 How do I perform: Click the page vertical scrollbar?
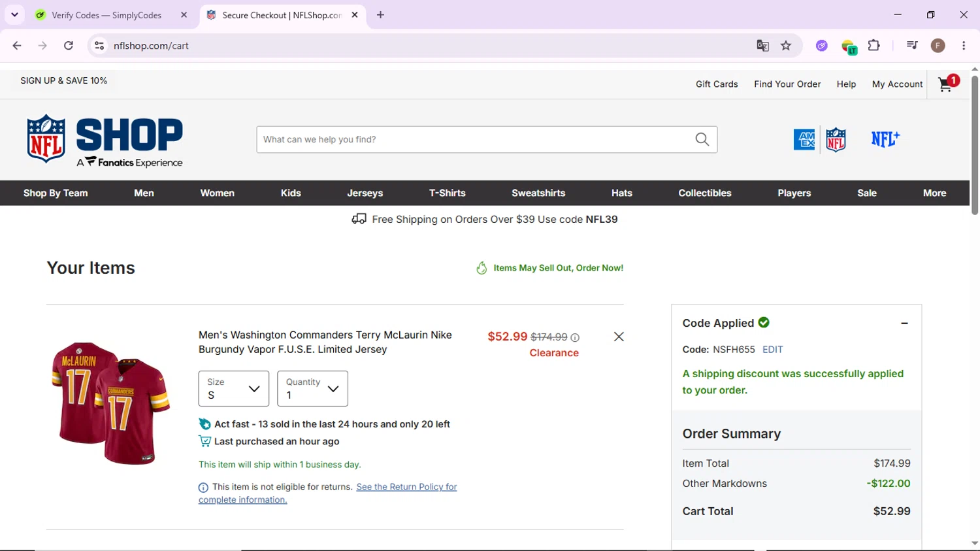click(975, 145)
